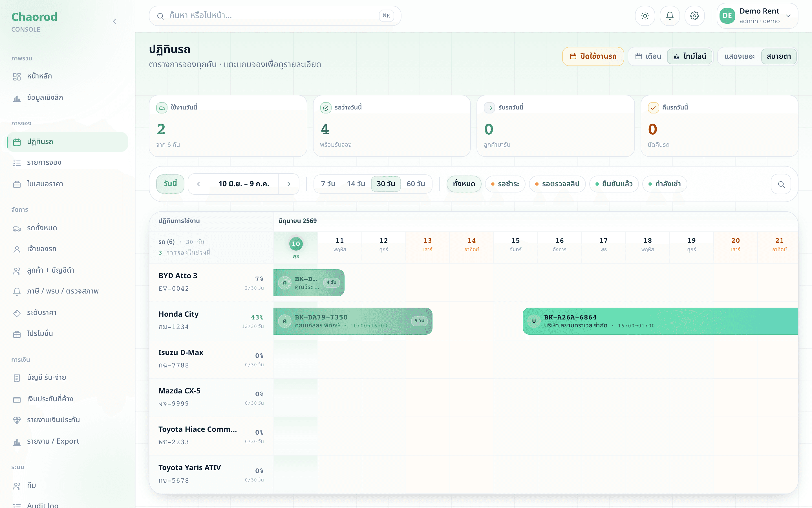The image size is (812, 508).
Task: Click the ใช้งานวันนี้ car icon
Action: 162,108
